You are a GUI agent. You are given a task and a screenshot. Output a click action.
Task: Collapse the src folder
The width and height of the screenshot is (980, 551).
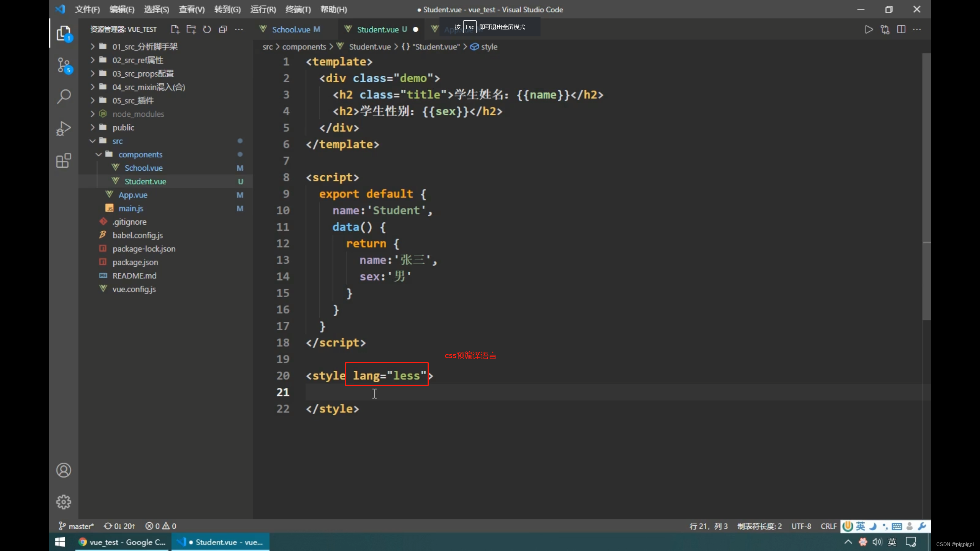pyautogui.click(x=165, y=141)
